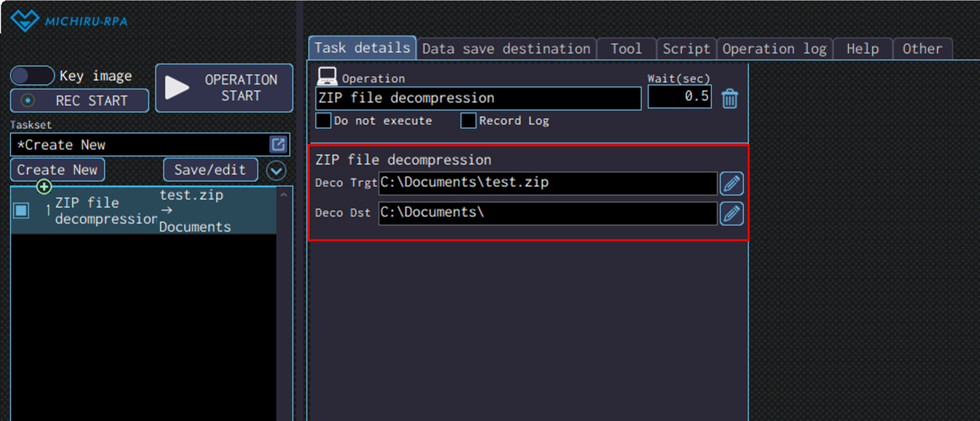
Task: Check the Record Log box
Action: pos(468,121)
